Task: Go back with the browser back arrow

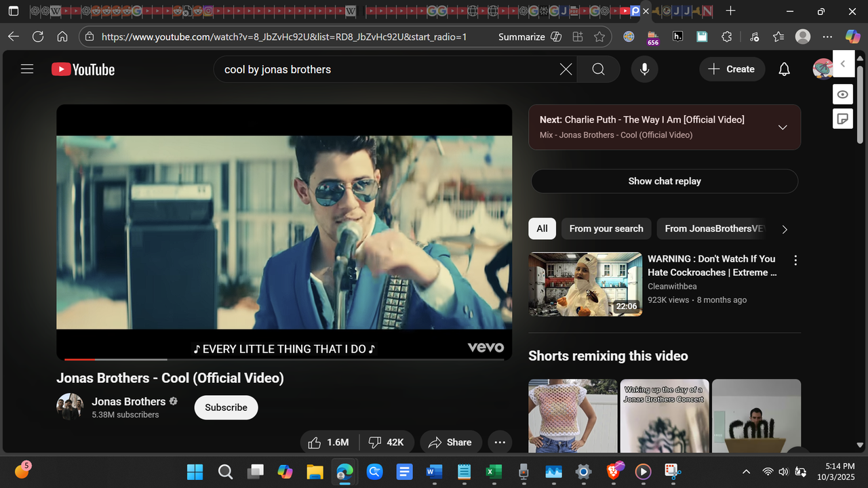Action: click(14, 37)
